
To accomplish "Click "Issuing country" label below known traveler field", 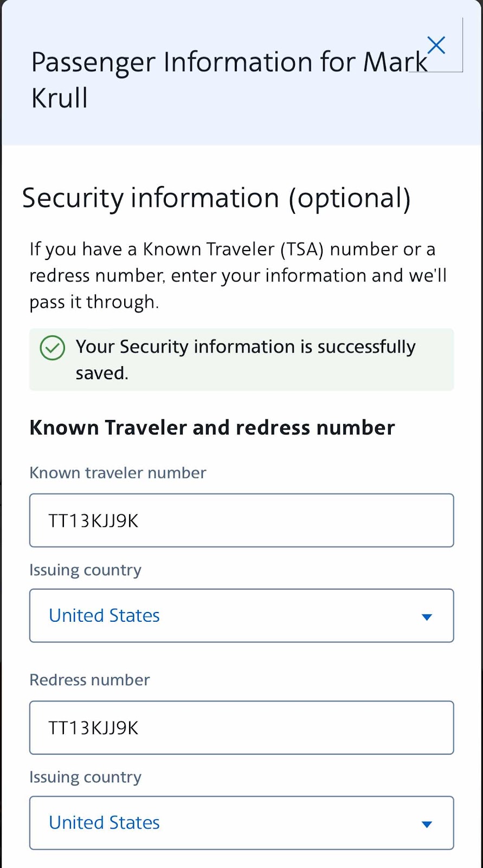I will pos(85,570).
